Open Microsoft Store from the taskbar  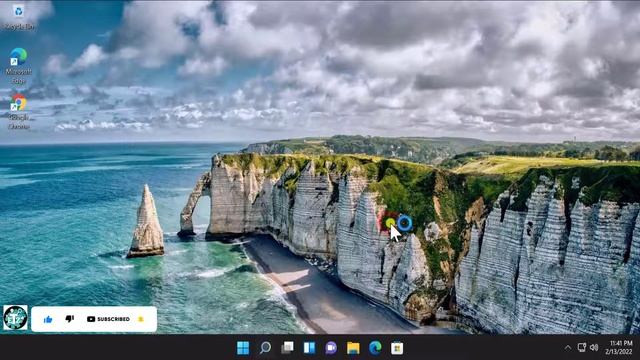pos(397,348)
